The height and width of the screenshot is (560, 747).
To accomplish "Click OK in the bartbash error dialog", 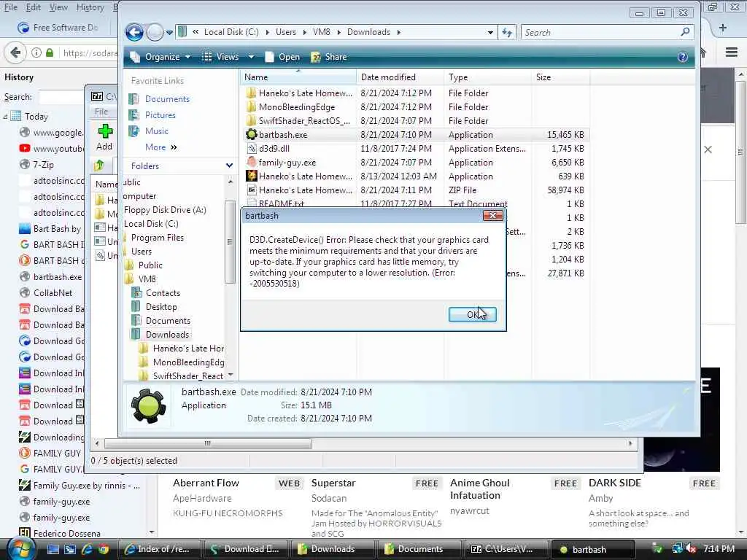I will (472, 314).
